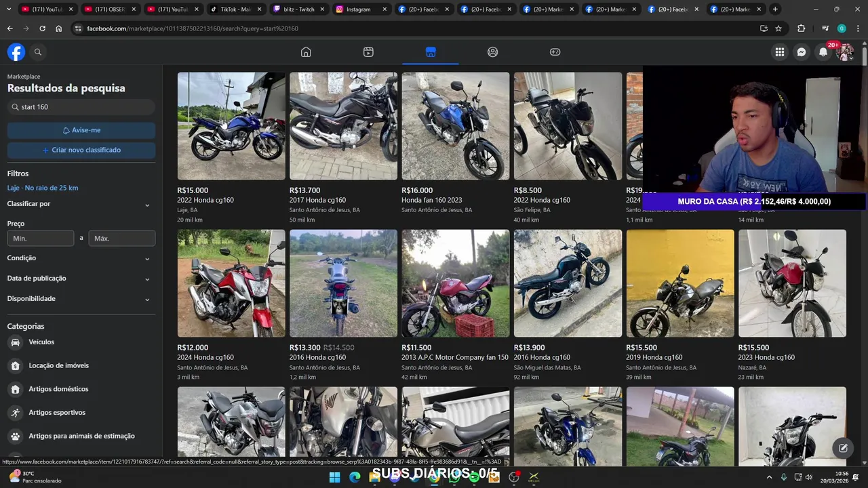Show hidden system tray icons
This screenshot has width=868, height=488.
[769, 477]
